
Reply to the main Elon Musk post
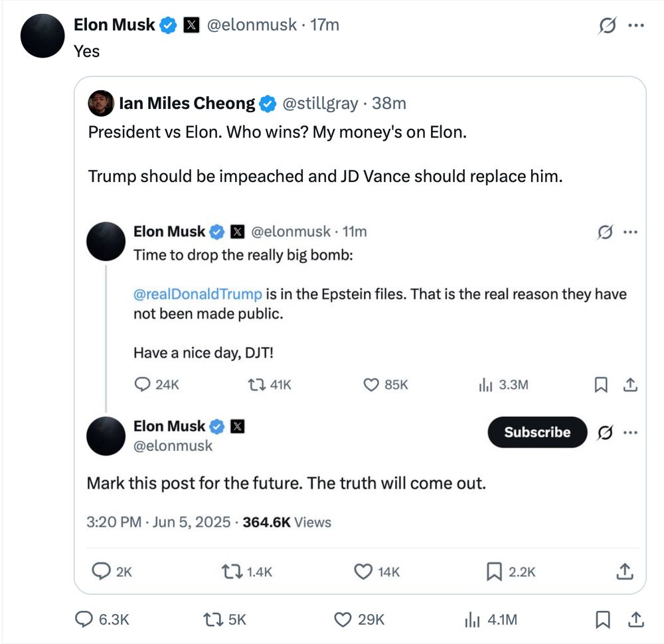(x=84, y=619)
